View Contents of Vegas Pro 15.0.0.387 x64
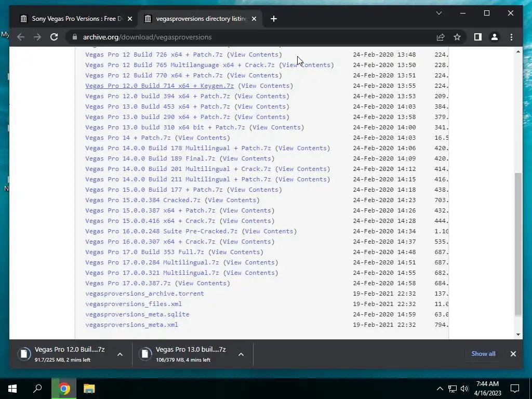This screenshot has width=532, height=399. [x=247, y=210]
